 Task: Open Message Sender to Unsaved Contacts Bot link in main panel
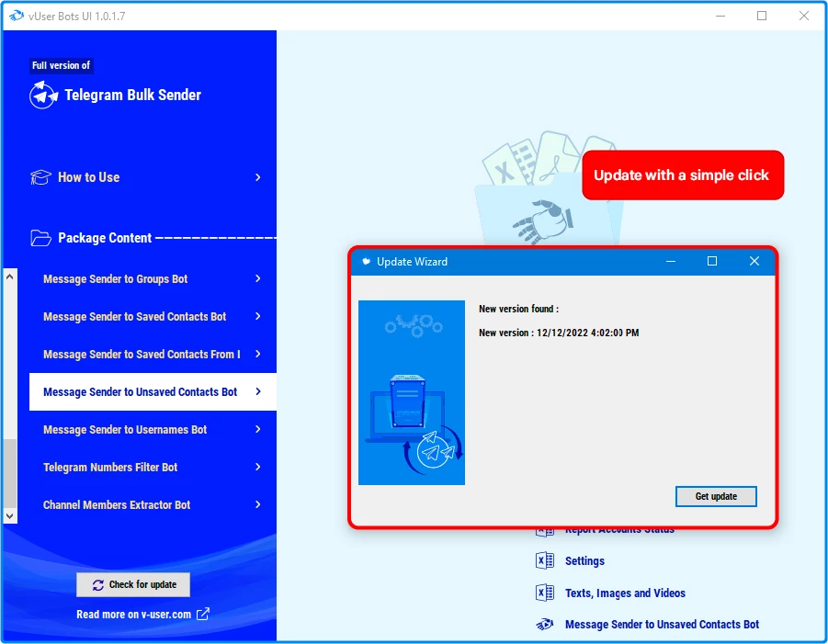[x=663, y=625]
